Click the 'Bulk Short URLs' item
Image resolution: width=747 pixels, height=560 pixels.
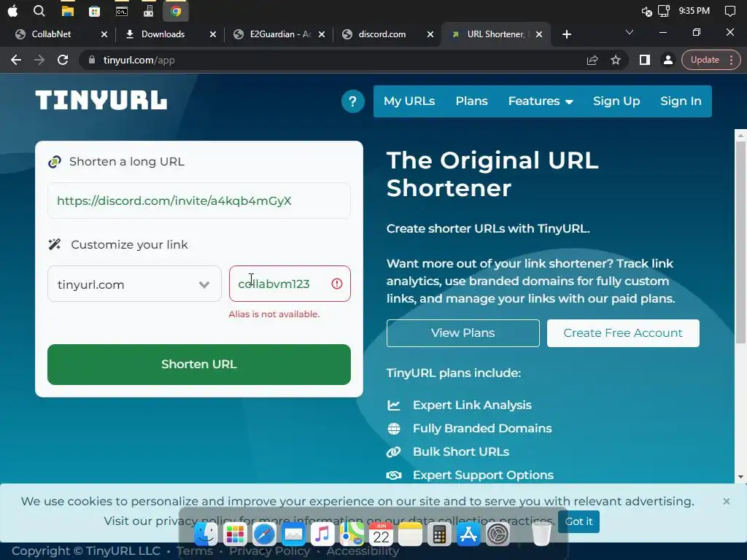[x=461, y=452]
